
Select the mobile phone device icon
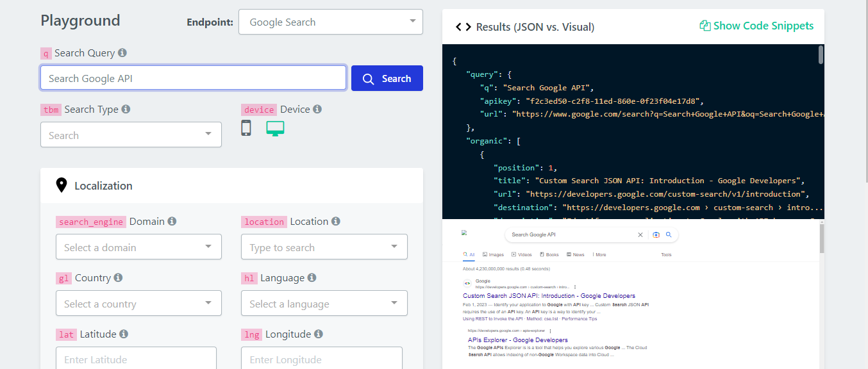point(246,128)
